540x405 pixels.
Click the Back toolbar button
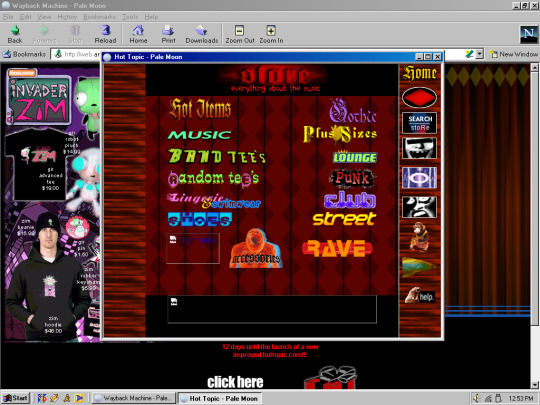(15, 34)
